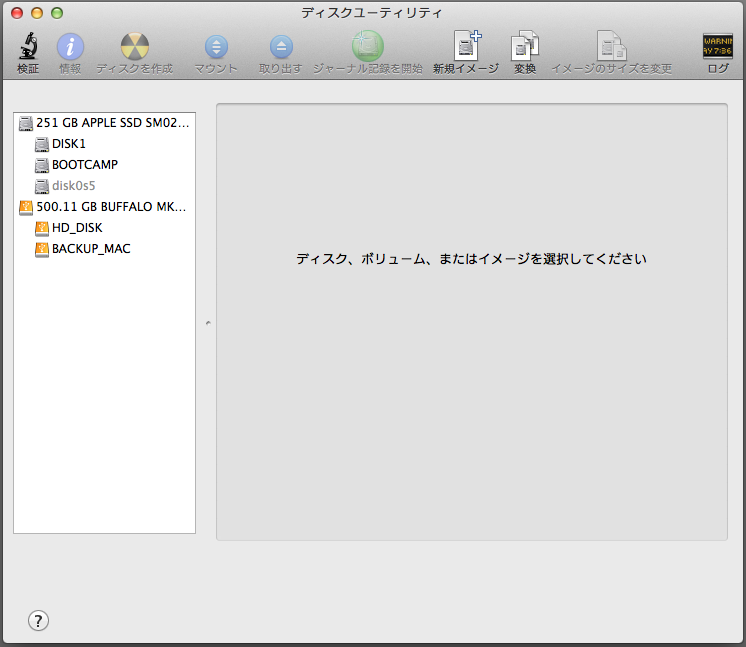
Task: Zoom the window with the green button
Action: point(57,13)
